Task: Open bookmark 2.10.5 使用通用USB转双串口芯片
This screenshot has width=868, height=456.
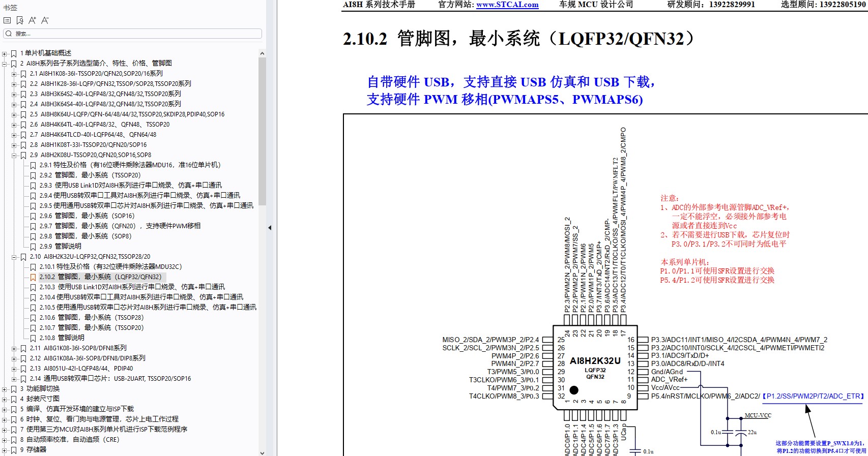Action: (148, 308)
